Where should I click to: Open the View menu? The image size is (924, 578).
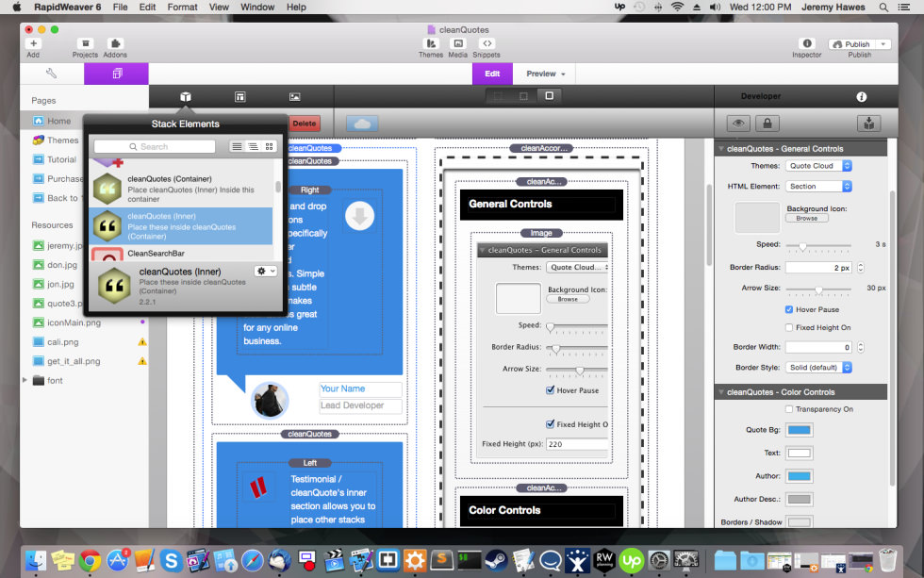coord(219,7)
